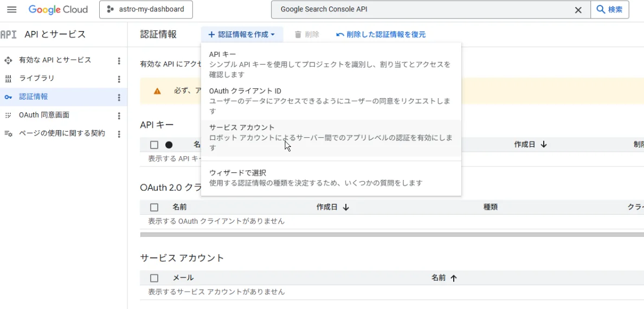Clear the search box with X icon
The width and height of the screenshot is (644, 309).
pyautogui.click(x=578, y=10)
